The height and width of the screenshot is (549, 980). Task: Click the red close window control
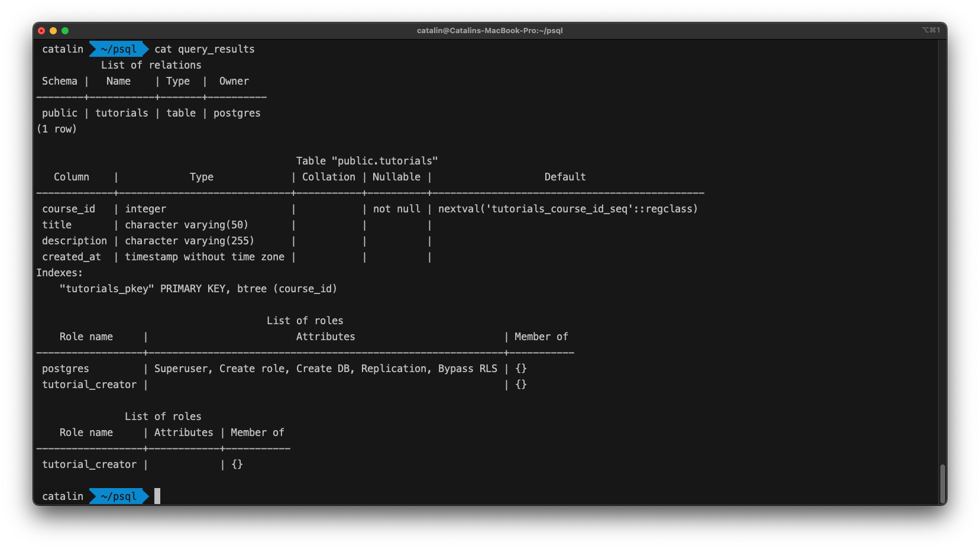pos(41,30)
